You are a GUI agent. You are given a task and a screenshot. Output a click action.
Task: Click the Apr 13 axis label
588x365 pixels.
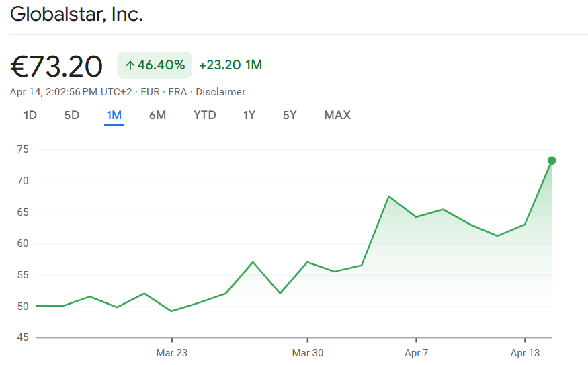[525, 353]
